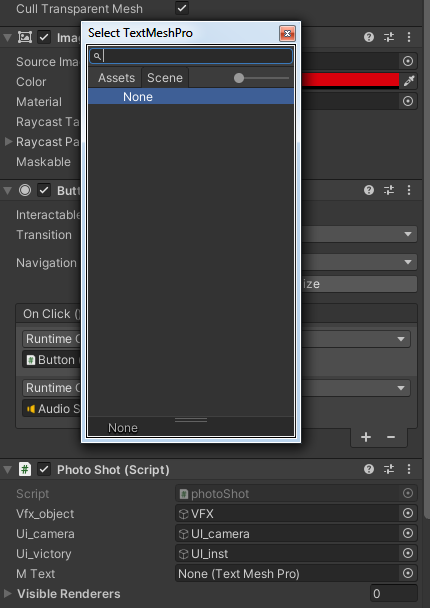Pick color with the eyedropper icon
Viewport: 430px width, 608px height.
[409, 81]
